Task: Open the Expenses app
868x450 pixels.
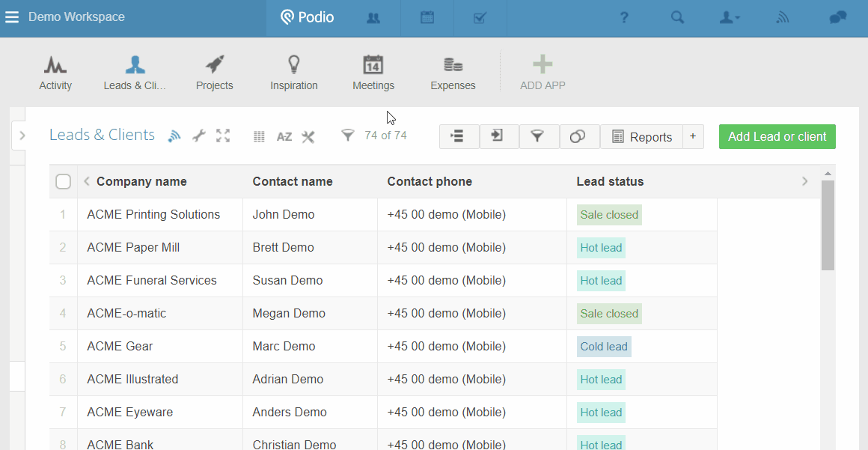Action: 453,73
